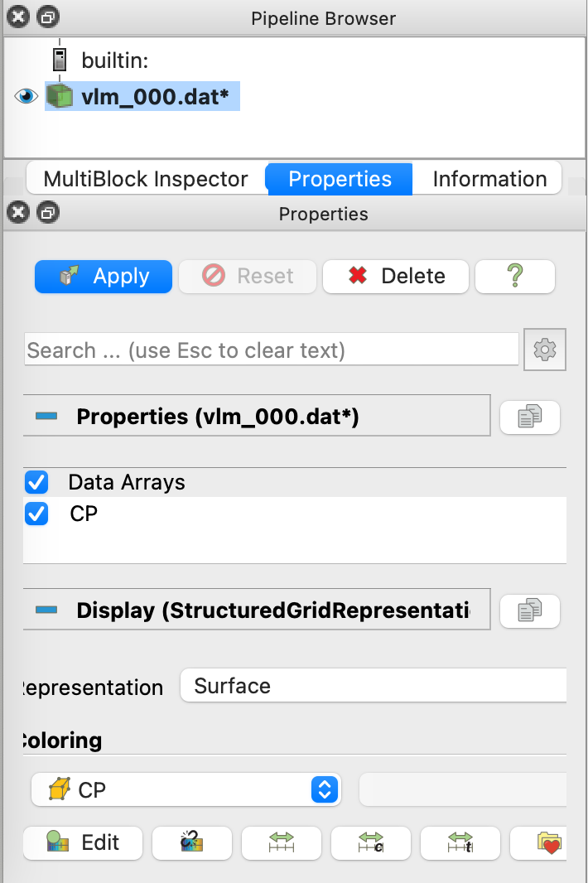The width and height of the screenshot is (588, 883).
Task: Click the rescale to data range icon
Action: 281,842
